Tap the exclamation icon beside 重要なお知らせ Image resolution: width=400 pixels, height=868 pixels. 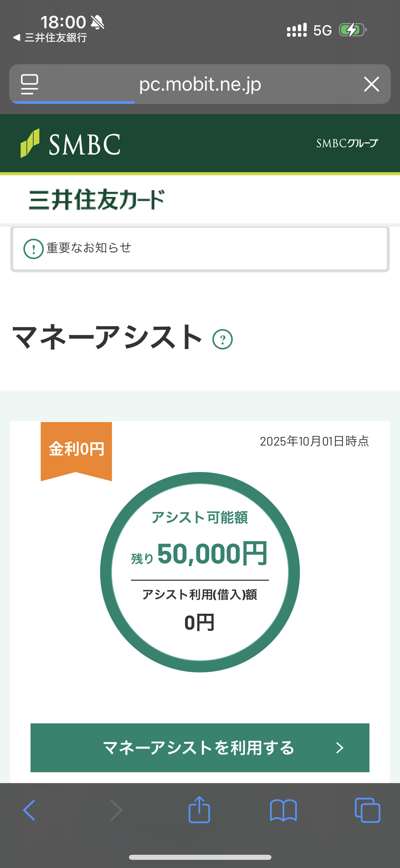[33, 249]
